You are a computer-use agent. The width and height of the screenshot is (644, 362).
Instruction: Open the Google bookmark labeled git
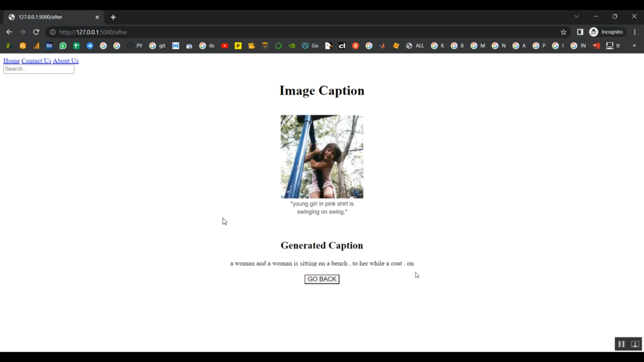coord(157,46)
